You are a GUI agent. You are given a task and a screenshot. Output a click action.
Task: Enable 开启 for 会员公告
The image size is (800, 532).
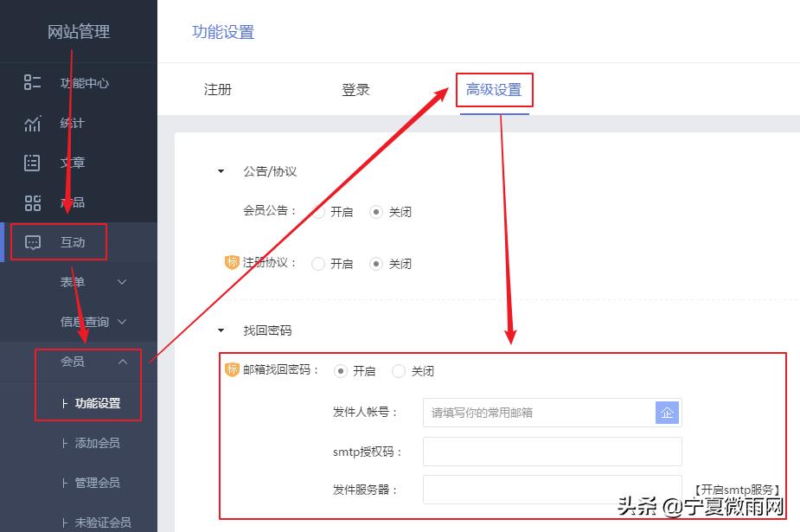[318, 211]
